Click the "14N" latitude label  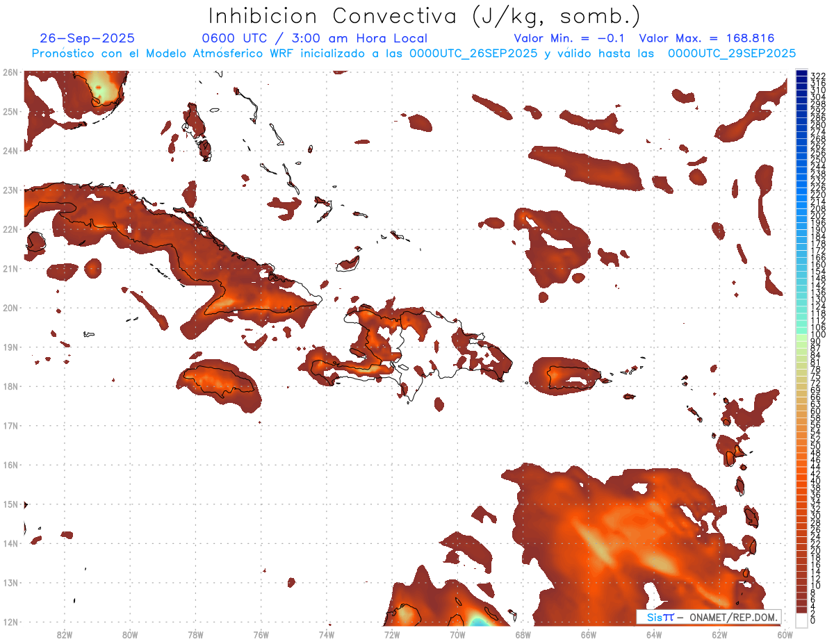click(x=10, y=543)
